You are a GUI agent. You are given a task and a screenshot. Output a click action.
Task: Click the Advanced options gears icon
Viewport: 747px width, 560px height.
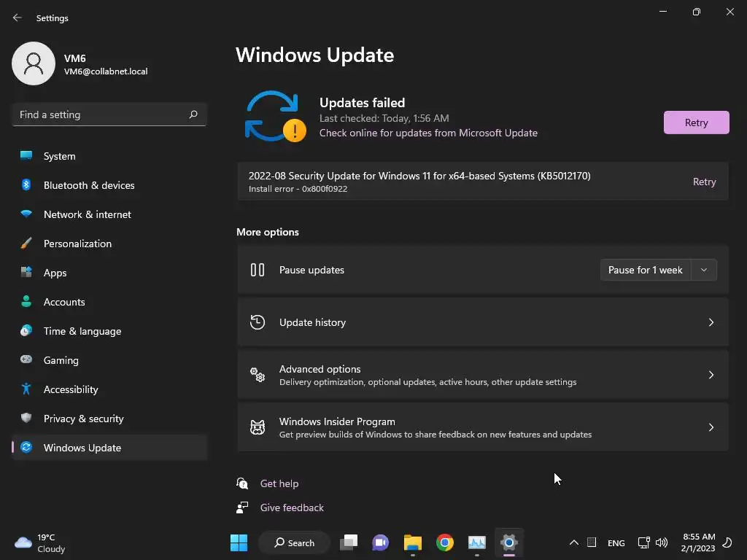point(258,375)
